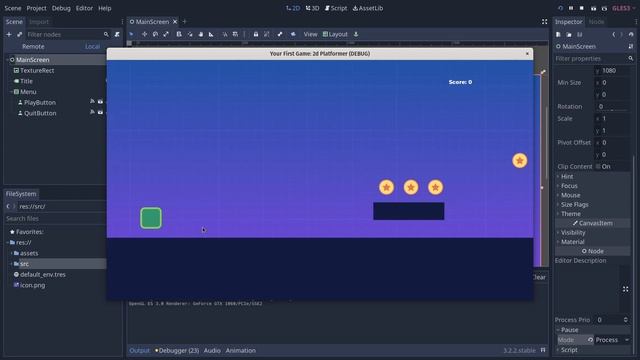Play the edited scene clapperboard icon
Viewport: 640px width, 360px height.
(x=593, y=8)
